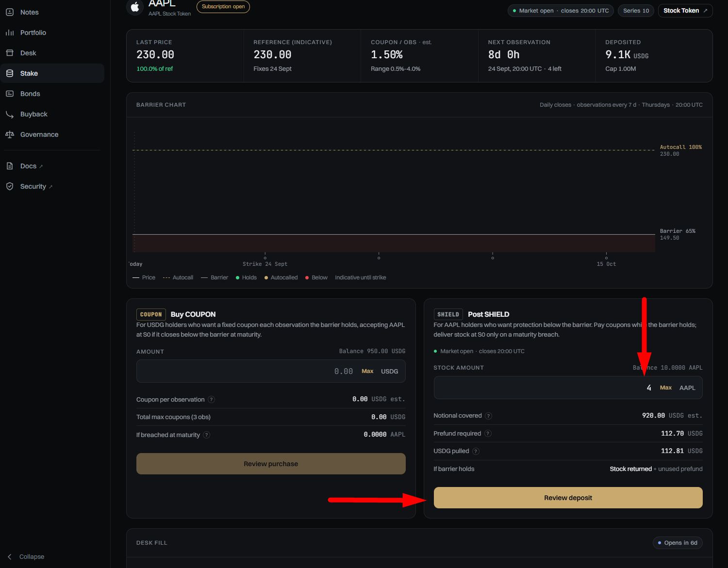Click the Autocall 100% chart label
This screenshot has width=728, height=568.
681,147
